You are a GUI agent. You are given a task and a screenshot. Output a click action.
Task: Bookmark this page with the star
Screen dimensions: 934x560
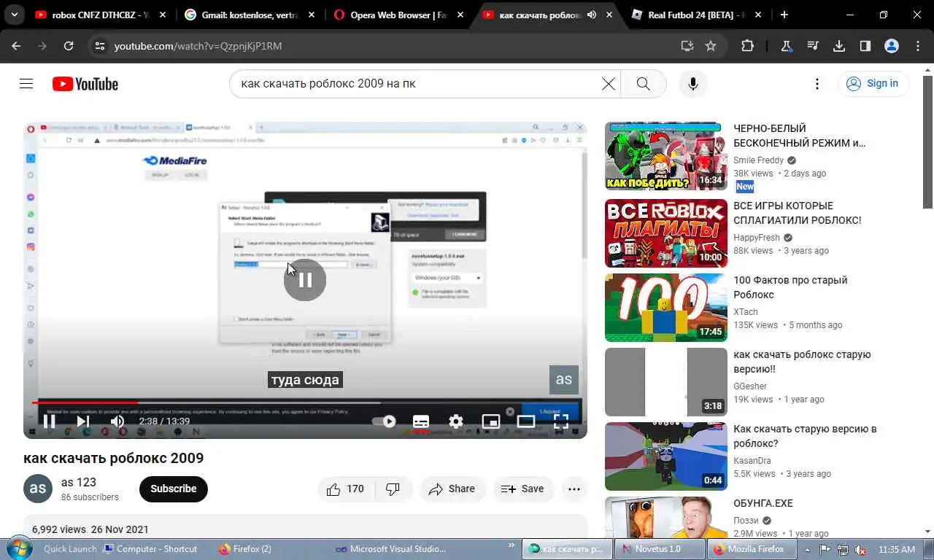pos(710,46)
